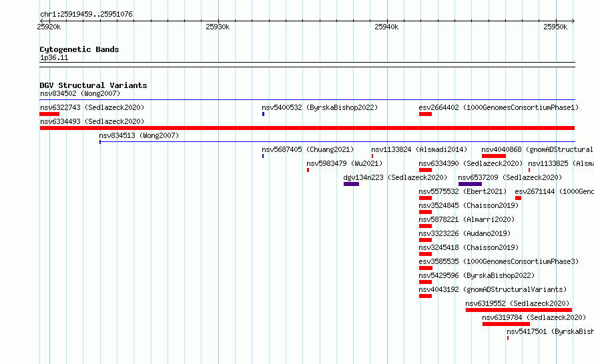Open the nsv6322743 (Sedlazeck2020) variant label
This screenshot has width=594, height=364.
pyautogui.click(x=92, y=107)
